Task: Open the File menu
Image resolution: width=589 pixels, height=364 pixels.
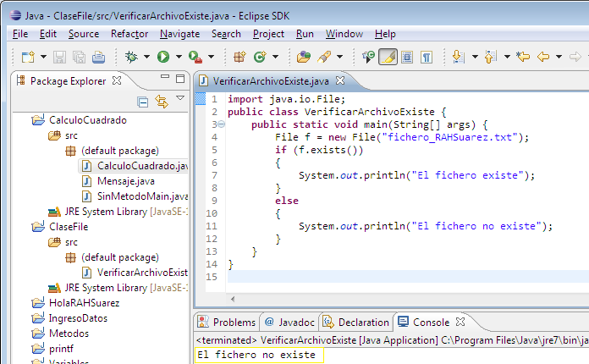Action: click(20, 34)
